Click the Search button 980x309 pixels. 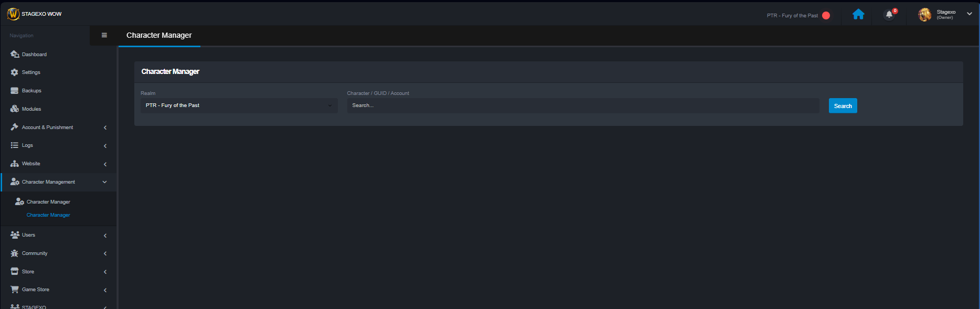click(843, 105)
